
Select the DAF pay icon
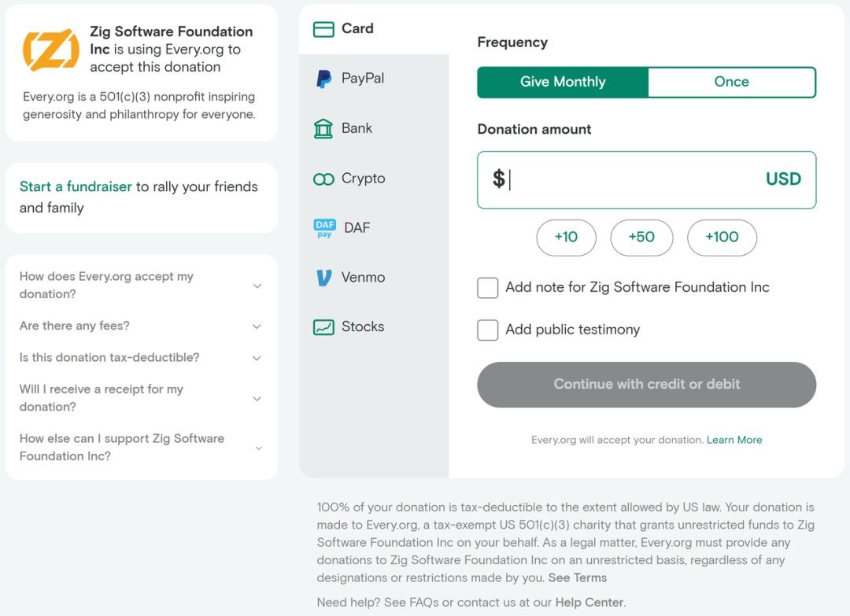click(324, 228)
